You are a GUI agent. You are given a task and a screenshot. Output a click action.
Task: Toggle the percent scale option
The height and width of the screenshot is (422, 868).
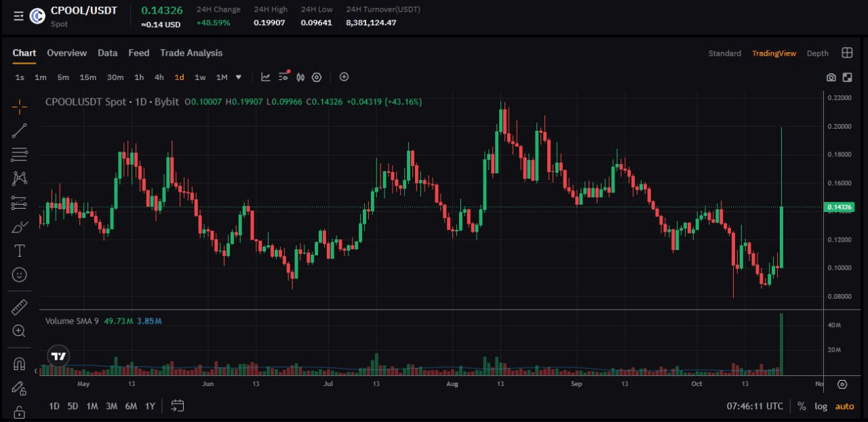802,406
